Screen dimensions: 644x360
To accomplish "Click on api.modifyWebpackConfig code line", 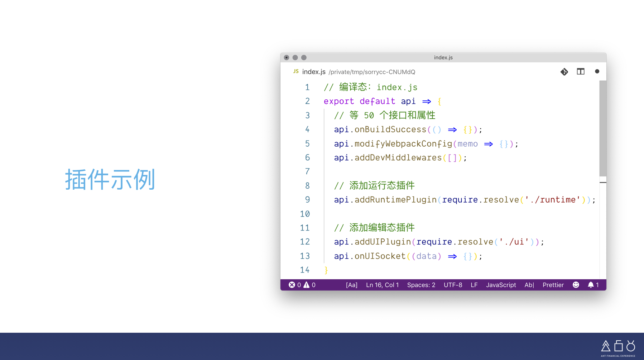I will click(426, 144).
